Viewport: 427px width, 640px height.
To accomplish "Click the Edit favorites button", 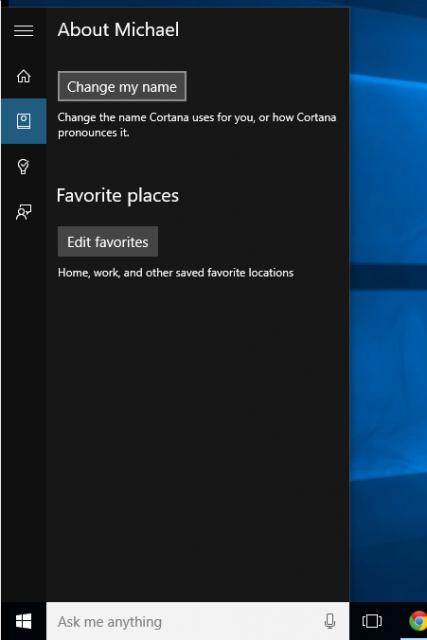I will coord(108,242).
